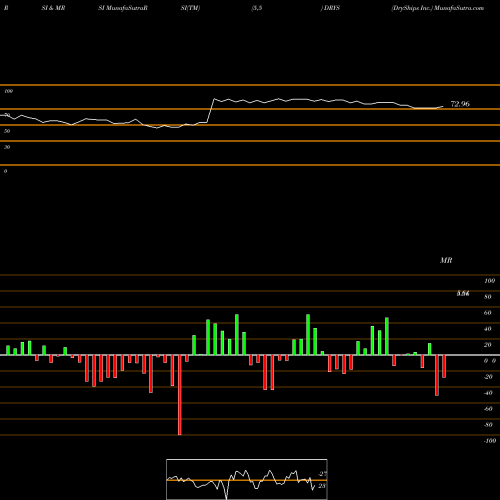
Task: Click the 72.96 RSI value label
Action: [x=460, y=104]
